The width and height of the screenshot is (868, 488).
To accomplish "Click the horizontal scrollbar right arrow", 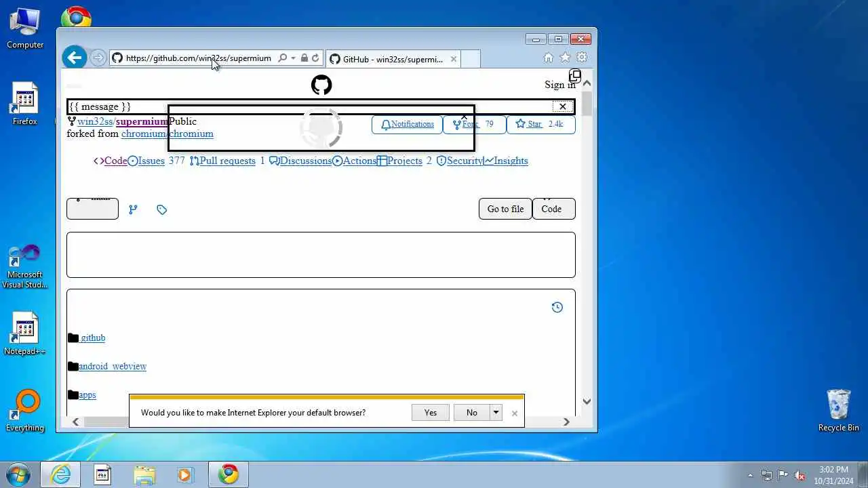I will tap(566, 422).
